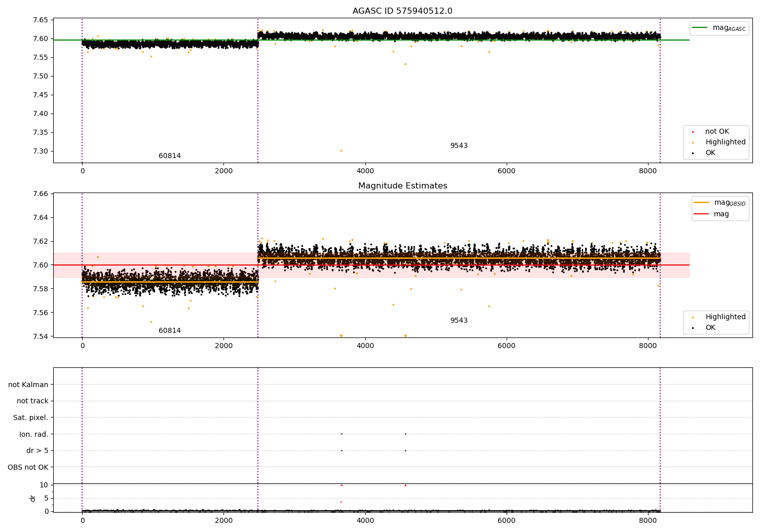Click the 7.45 tick label on top plot
This screenshot has width=760, height=532.
click(x=40, y=95)
